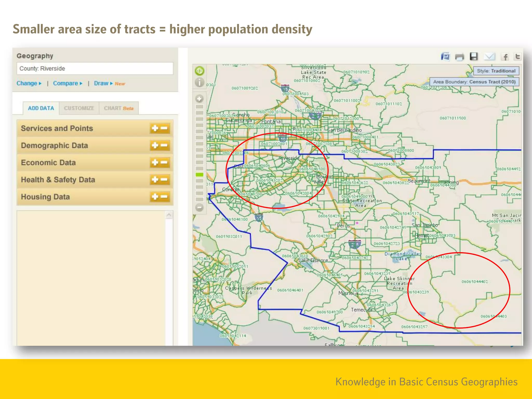Image resolution: width=532 pixels, height=399 pixels.
Task: Open the map info button
Action: point(199,83)
